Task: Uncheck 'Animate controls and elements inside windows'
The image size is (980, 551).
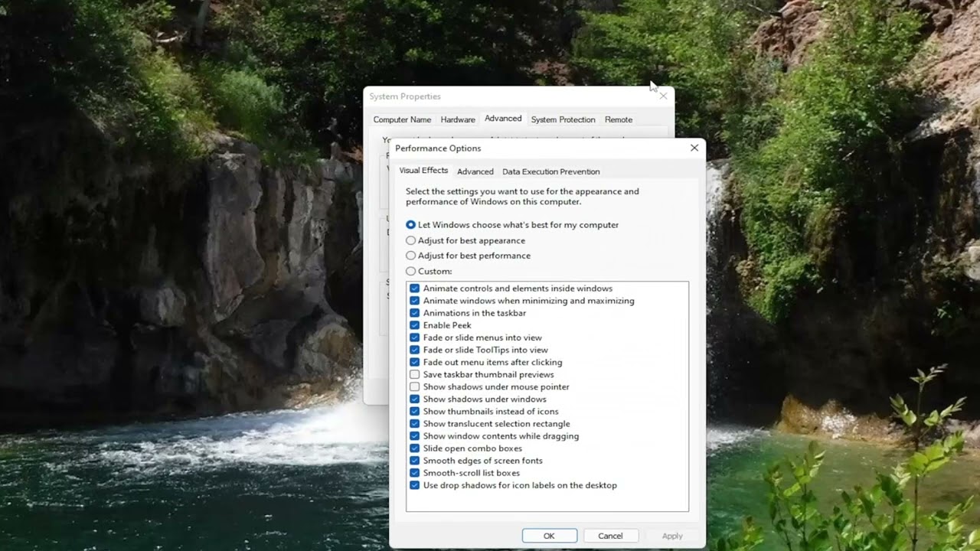Action: [415, 289]
